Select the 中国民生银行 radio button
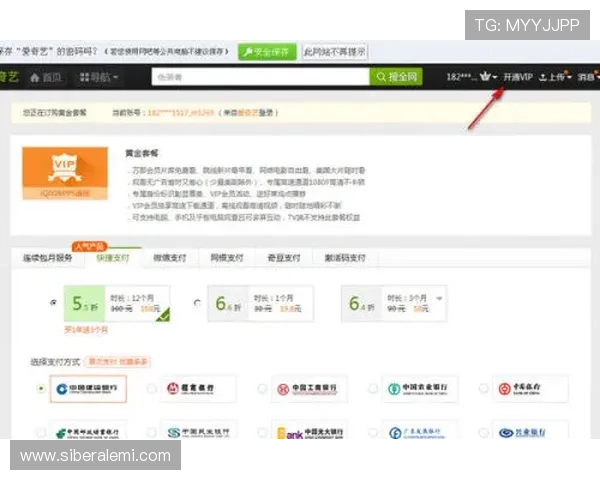Image resolution: width=600 pixels, height=480 pixels. (x=152, y=433)
